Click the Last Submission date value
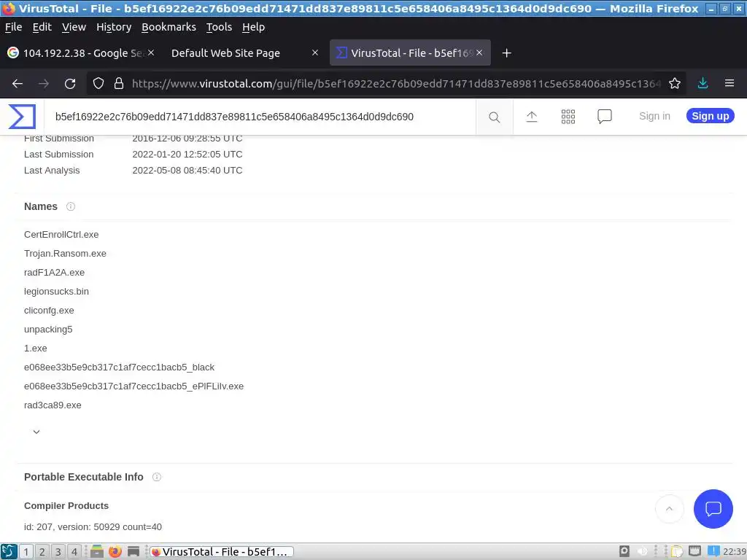Viewport: 747px width, 560px height. pyautogui.click(x=187, y=155)
